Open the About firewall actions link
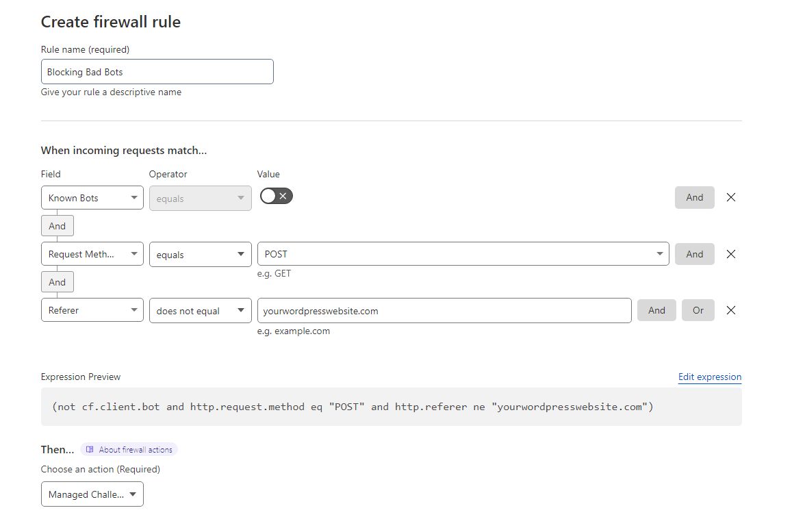 129,450
